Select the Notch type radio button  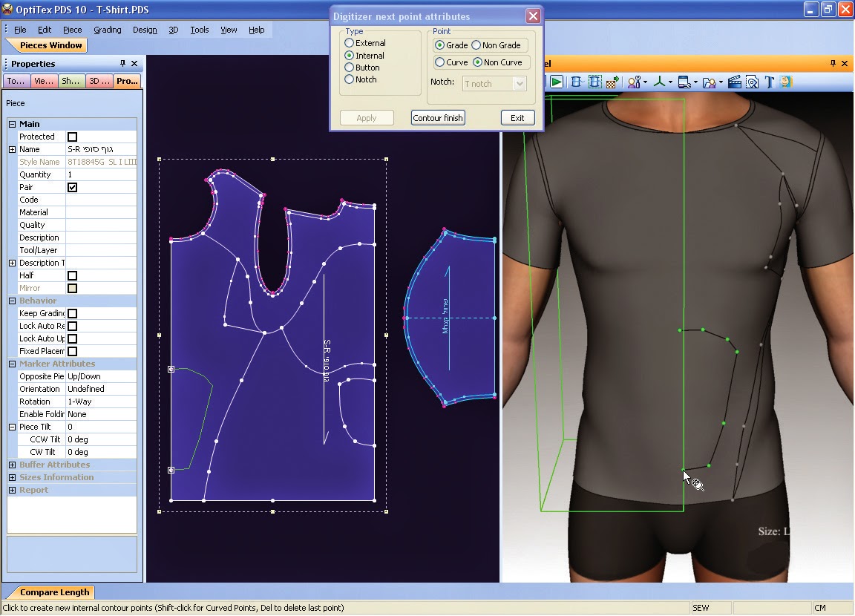point(349,79)
